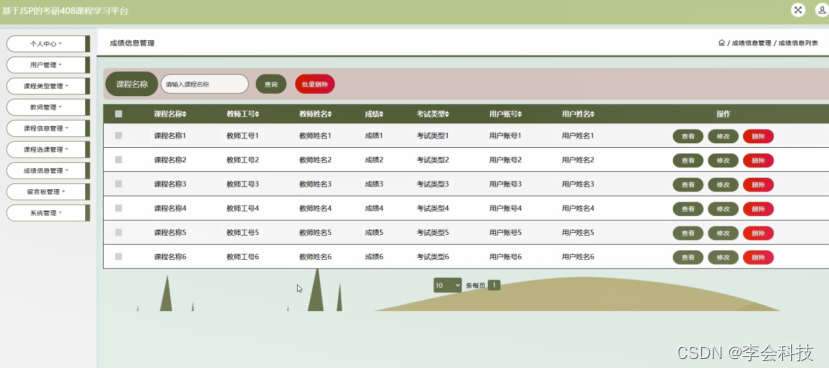
Task: Sort table by 成绩 column arrows
Action: click(x=382, y=114)
